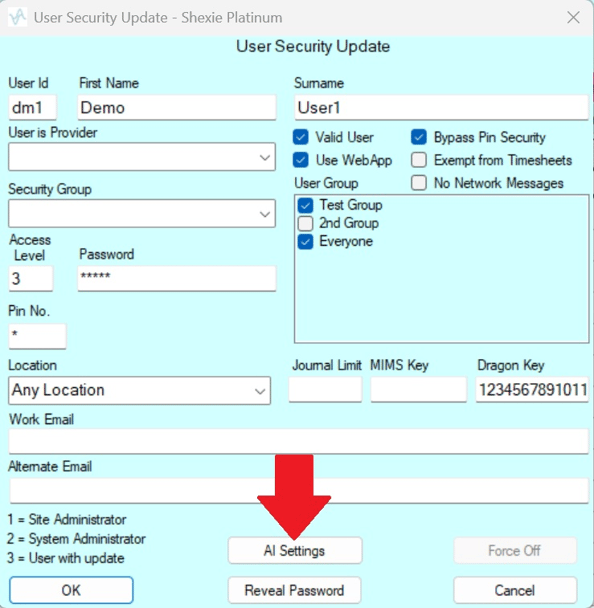Check the 2nd Group user group
This screenshot has height=608, width=594.
(306, 223)
